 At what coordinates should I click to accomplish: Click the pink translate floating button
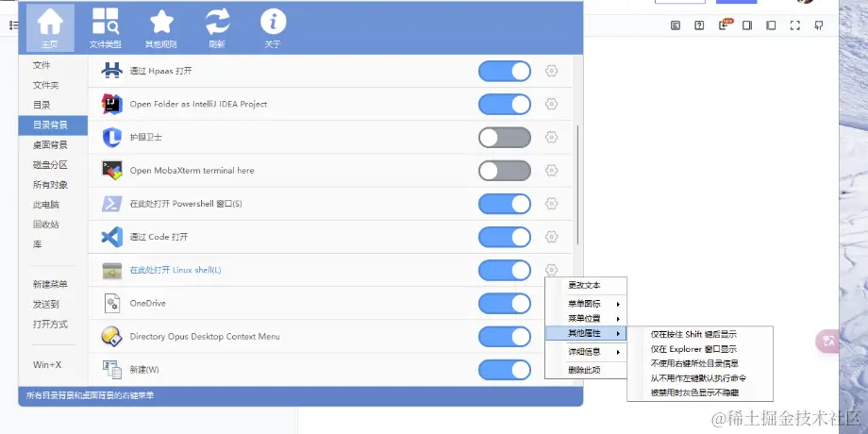(828, 341)
